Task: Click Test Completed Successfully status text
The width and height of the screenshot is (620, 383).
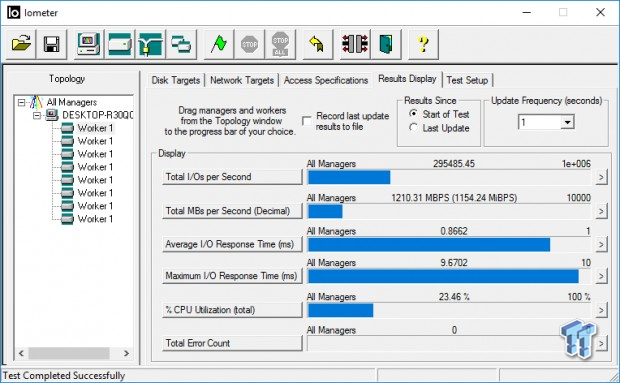Action: click(64, 375)
